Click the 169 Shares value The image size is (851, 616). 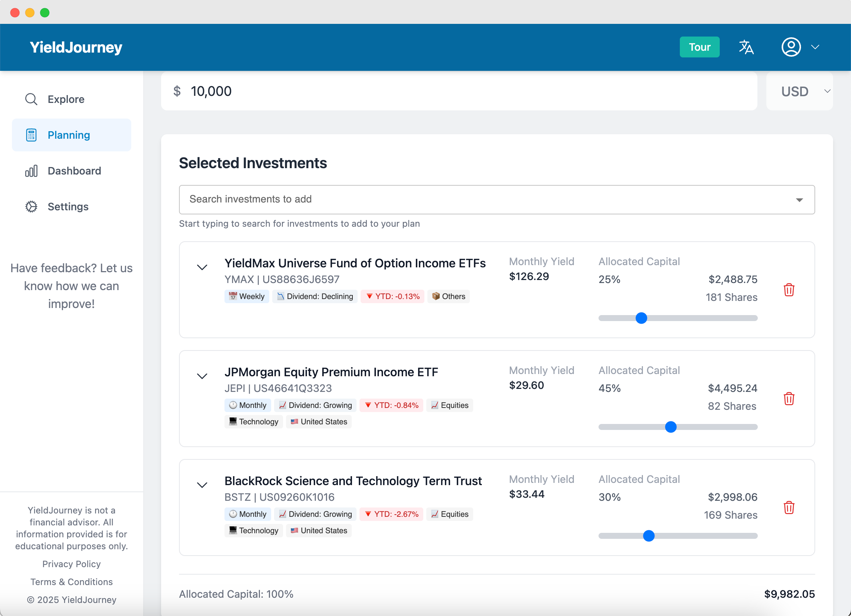coord(730,515)
